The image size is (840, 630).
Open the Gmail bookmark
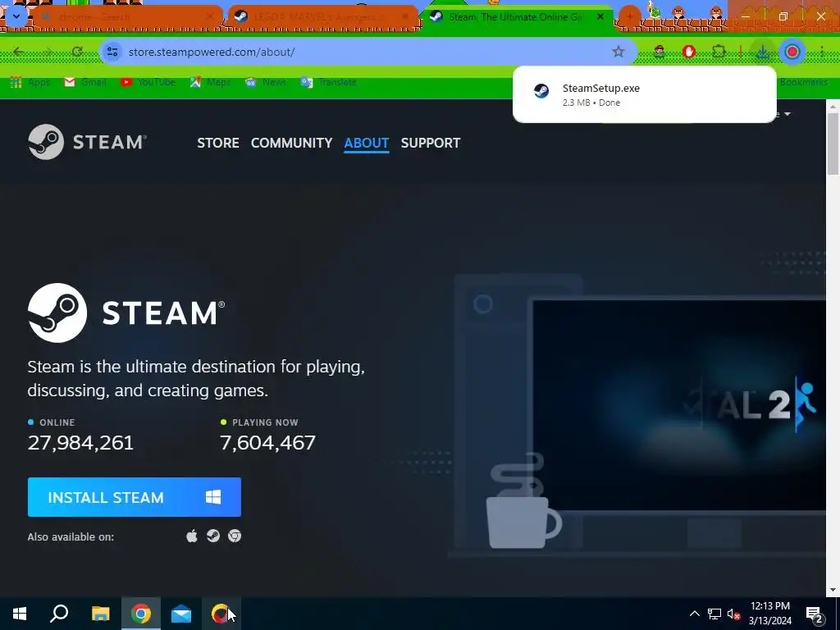[x=85, y=82]
